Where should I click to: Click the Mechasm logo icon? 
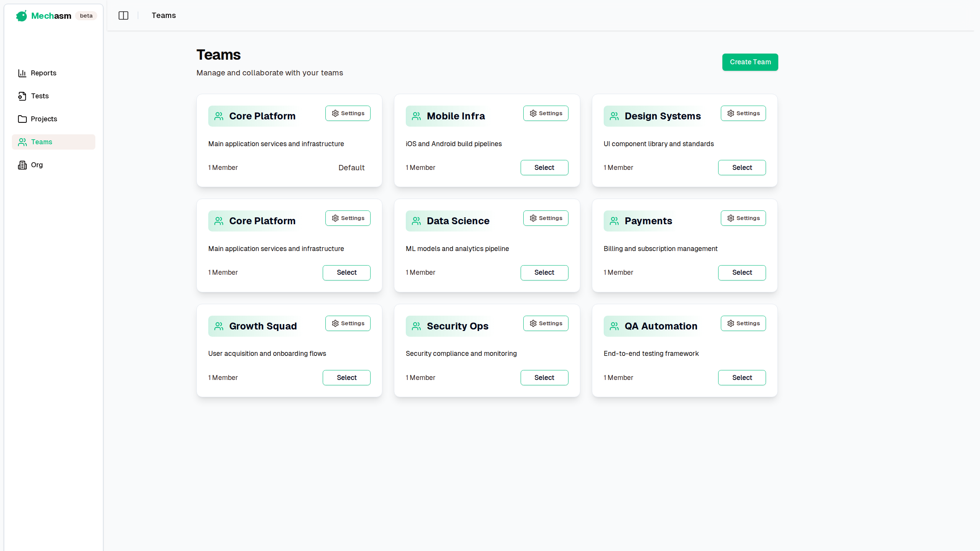click(21, 16)
